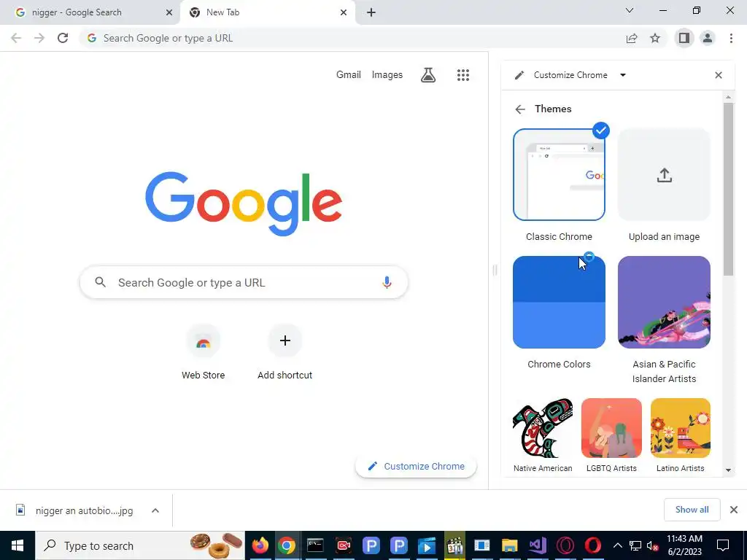Click the Chrome taskbar icon
Viewport: 747px width, 560px height.
tap(287, 545)
